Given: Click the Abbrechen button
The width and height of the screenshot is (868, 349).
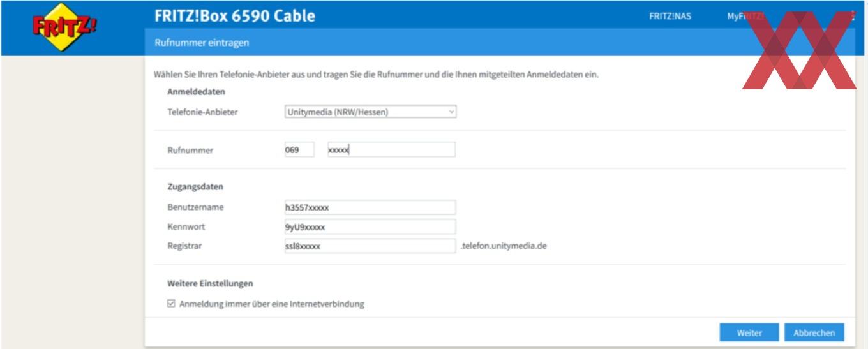Looking at the screenshot, I should coord(814,333).
